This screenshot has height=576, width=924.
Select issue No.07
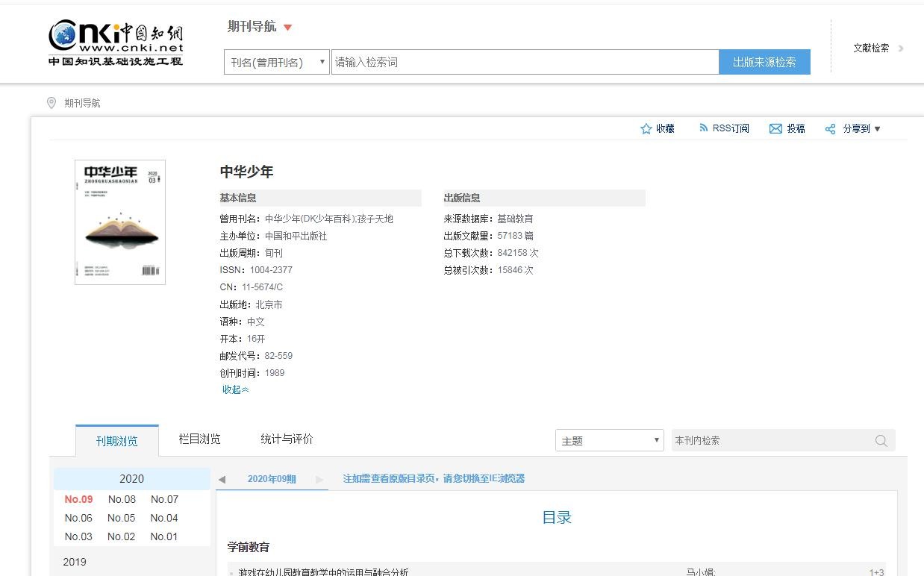pyautogui.click(x=164, y=499)
